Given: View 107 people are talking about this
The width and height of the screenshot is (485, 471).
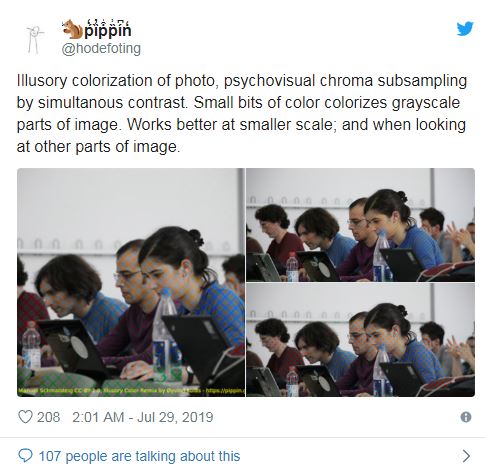Looking at the screenshot, I should 139,456.
